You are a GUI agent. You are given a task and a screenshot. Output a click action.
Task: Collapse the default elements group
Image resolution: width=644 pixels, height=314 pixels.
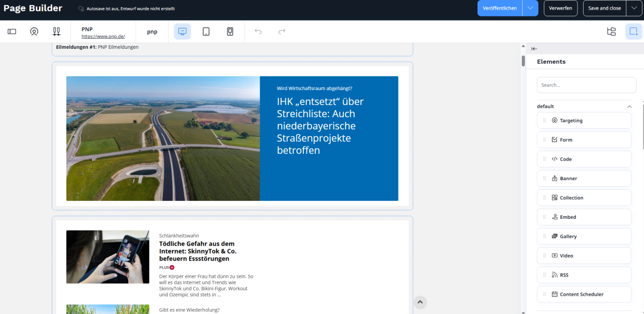tap(629, 106)
